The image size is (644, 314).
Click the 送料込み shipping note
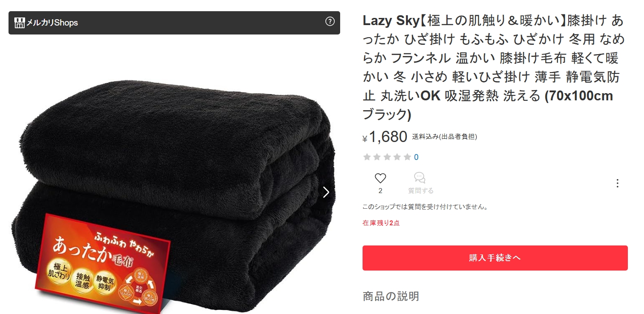tap(445, 137)
